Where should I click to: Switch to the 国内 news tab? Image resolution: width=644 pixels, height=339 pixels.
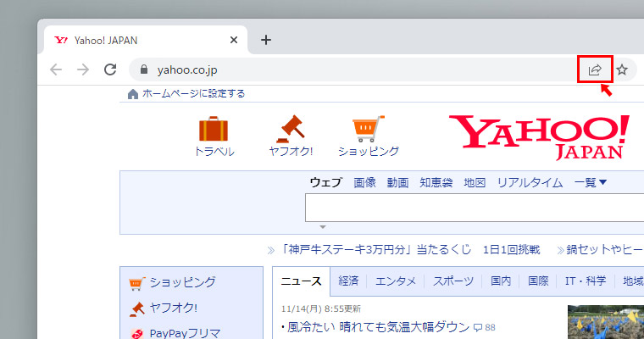[x=501, y=281]
